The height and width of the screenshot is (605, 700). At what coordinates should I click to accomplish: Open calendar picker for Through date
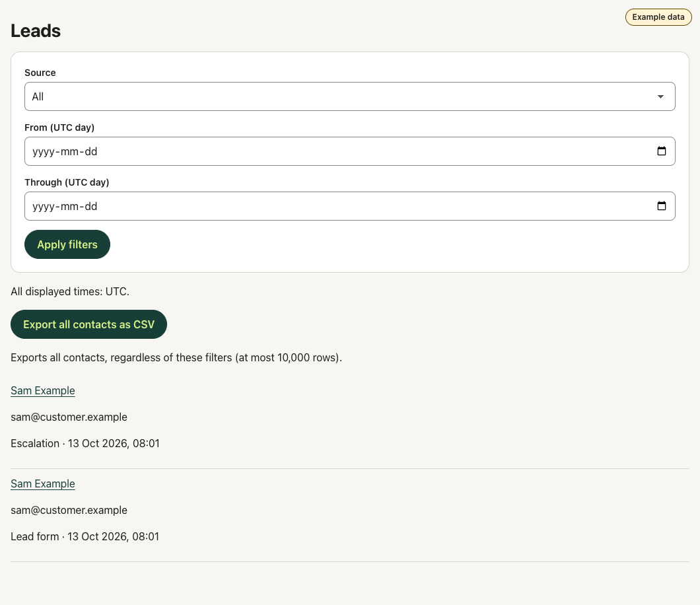(x=661, y=206)
